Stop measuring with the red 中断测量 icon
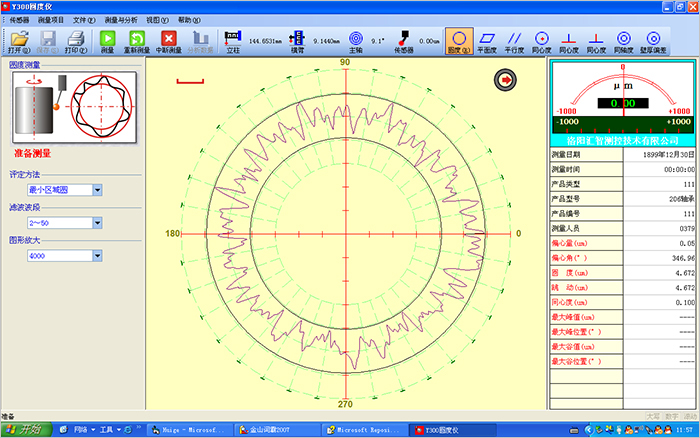 169,40
